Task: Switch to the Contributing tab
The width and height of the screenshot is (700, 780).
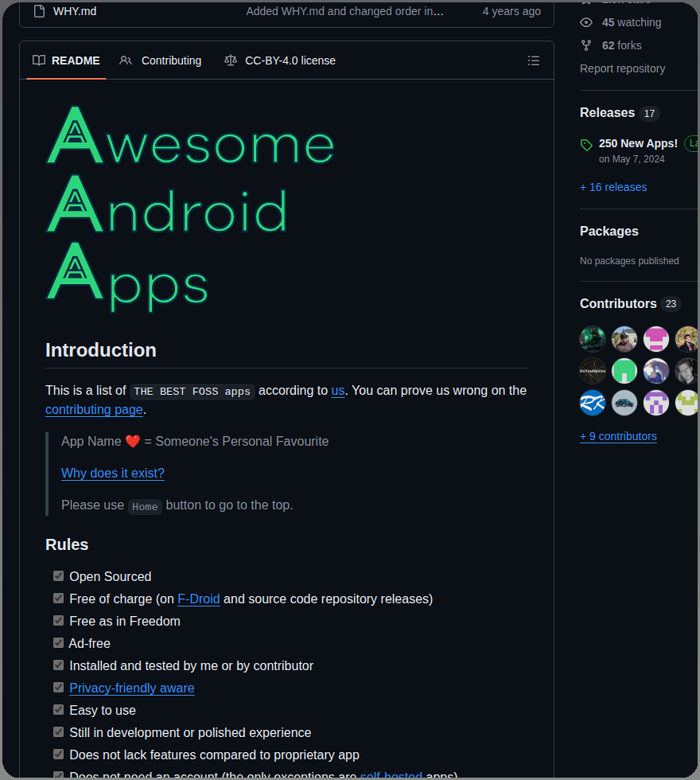Action: (161, 60)
